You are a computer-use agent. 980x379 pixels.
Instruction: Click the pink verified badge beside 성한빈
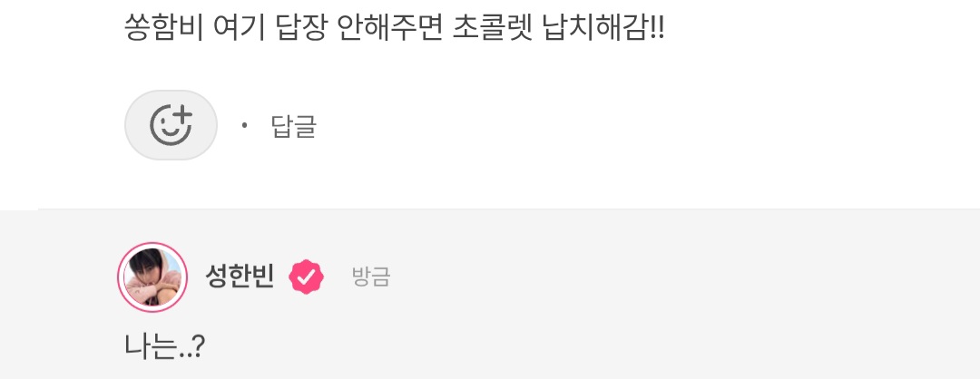point(307,277)
